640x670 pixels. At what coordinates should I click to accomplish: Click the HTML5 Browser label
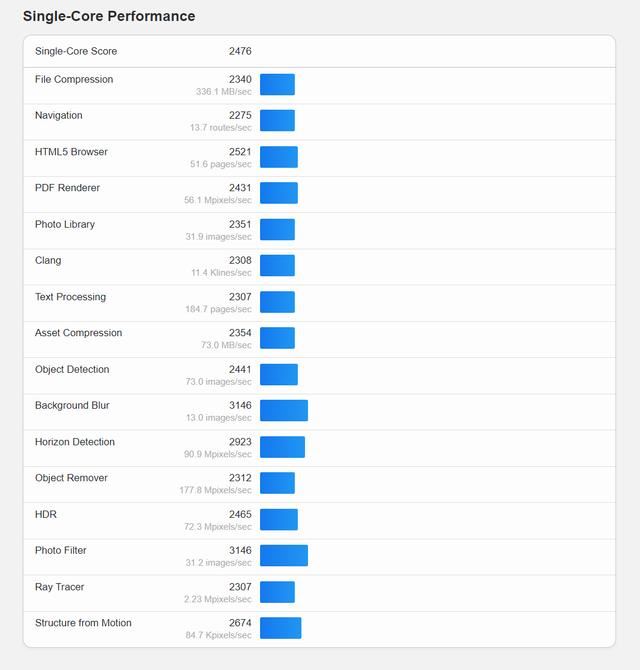tap(71, 152)
